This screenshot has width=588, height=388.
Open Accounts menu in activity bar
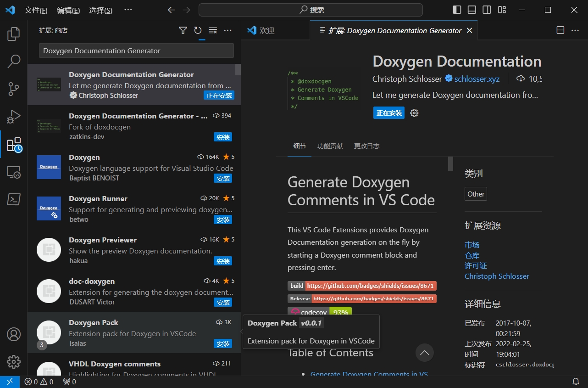click(14, 334)
